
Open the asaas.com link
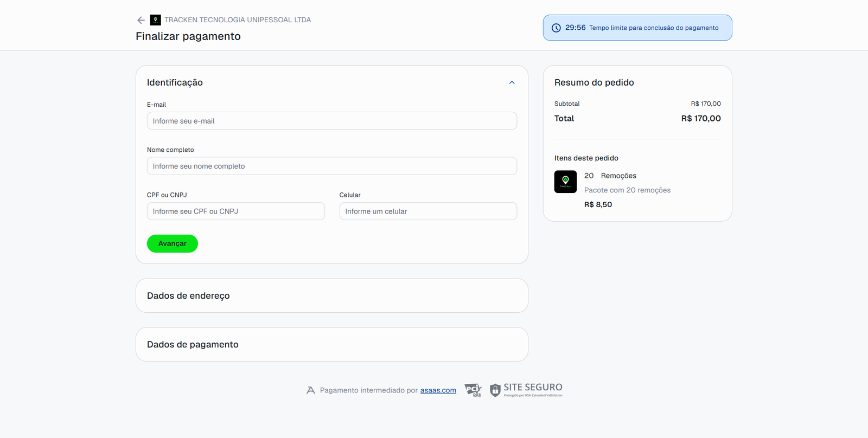pos(438,390)
